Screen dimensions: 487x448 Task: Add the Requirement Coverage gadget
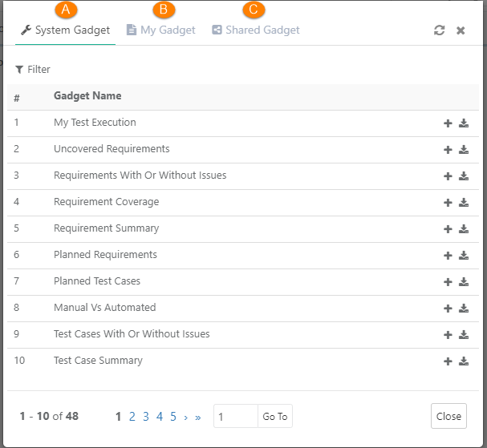(448, 203)
